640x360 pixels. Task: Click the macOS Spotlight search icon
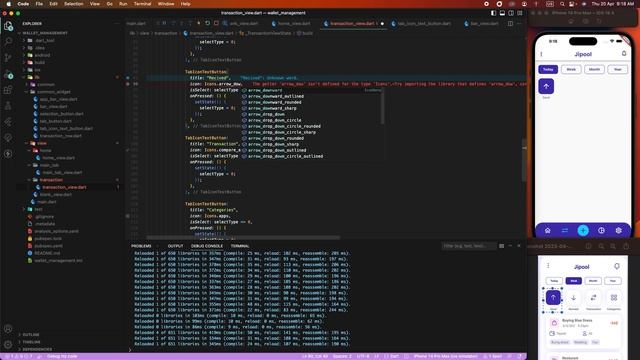tap(562, 4)
